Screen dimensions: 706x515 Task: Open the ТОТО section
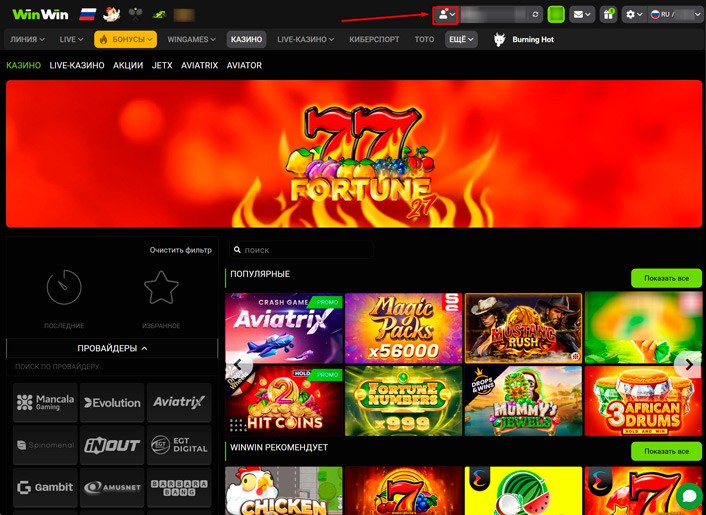(x=424, y=40)
